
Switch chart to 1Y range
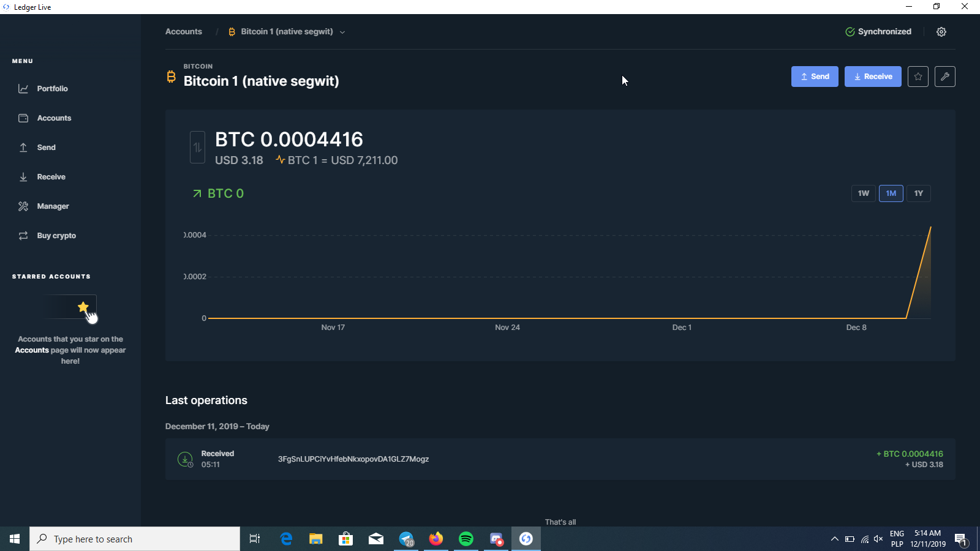pos(918,193)
